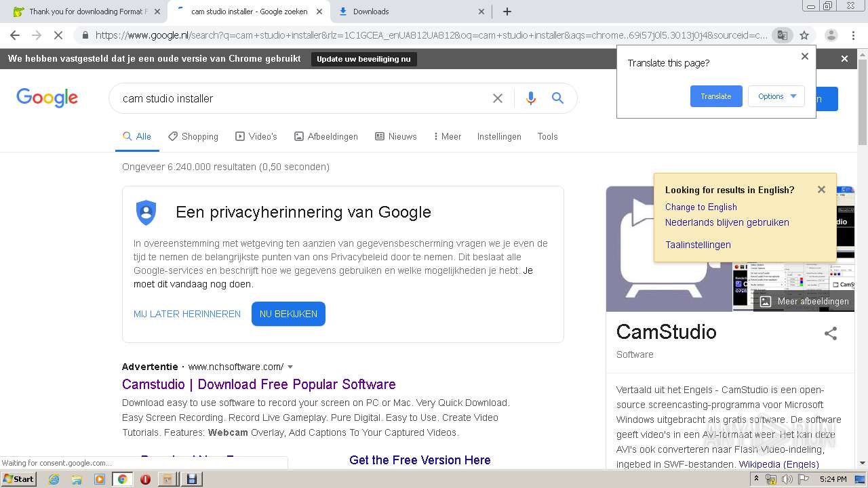Open the Video's results tab
This screenshot has width=868, height=488.
tap(256, 136)
